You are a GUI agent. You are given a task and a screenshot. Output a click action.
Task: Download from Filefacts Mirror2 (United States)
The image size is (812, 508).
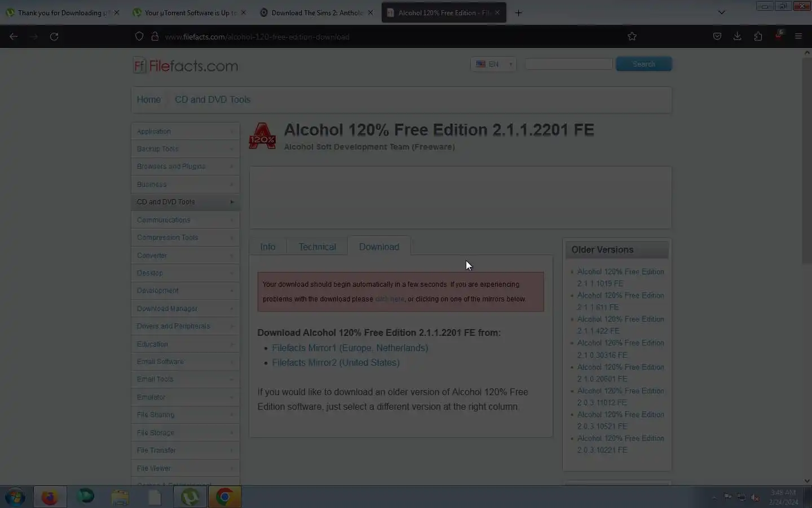click(336, 363)
